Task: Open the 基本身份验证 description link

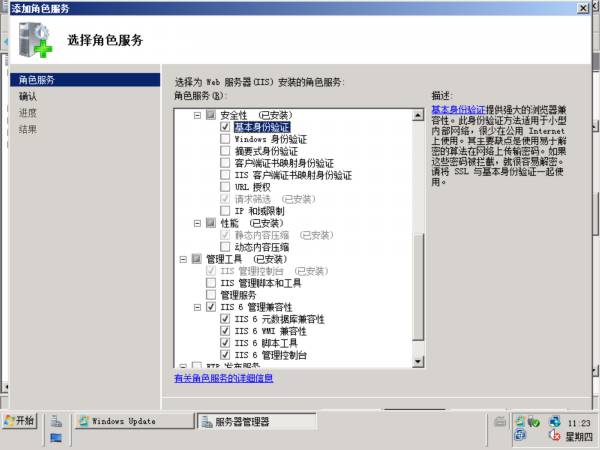Action: pyautogui.click(x=458, y=110)
